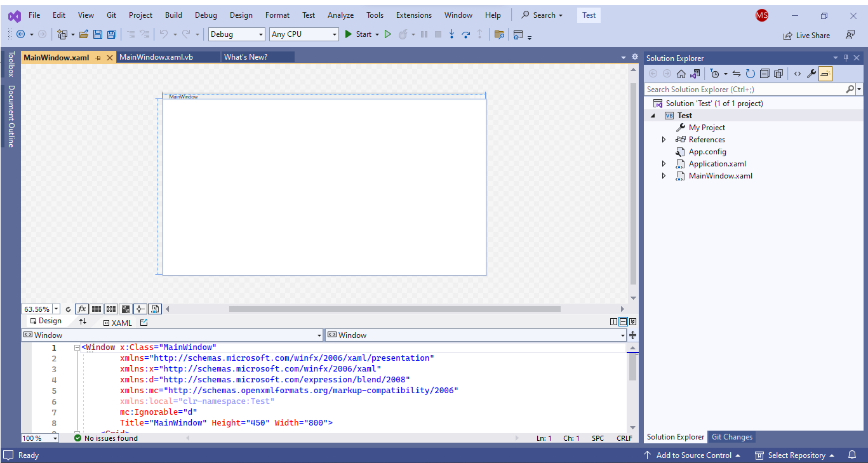Click the New Project toolbar icon
Viewport: 868px width, 463px height.
[62, 34]
